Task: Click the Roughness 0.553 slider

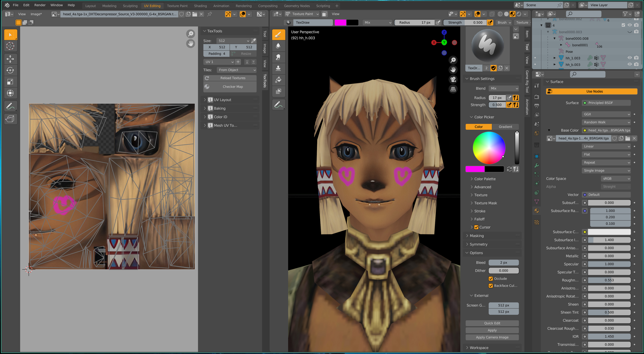Action: [x=609, y=280]
